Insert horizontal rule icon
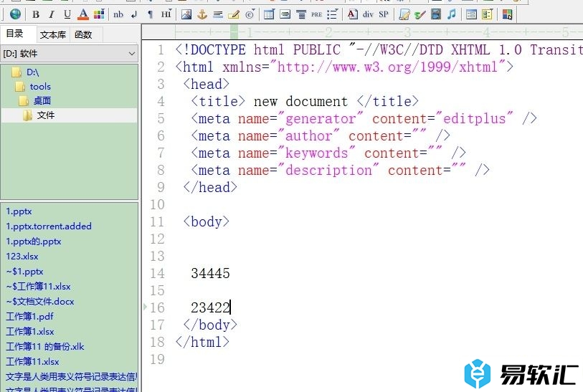Screen dimensions: 583x392 pos(218,14)
